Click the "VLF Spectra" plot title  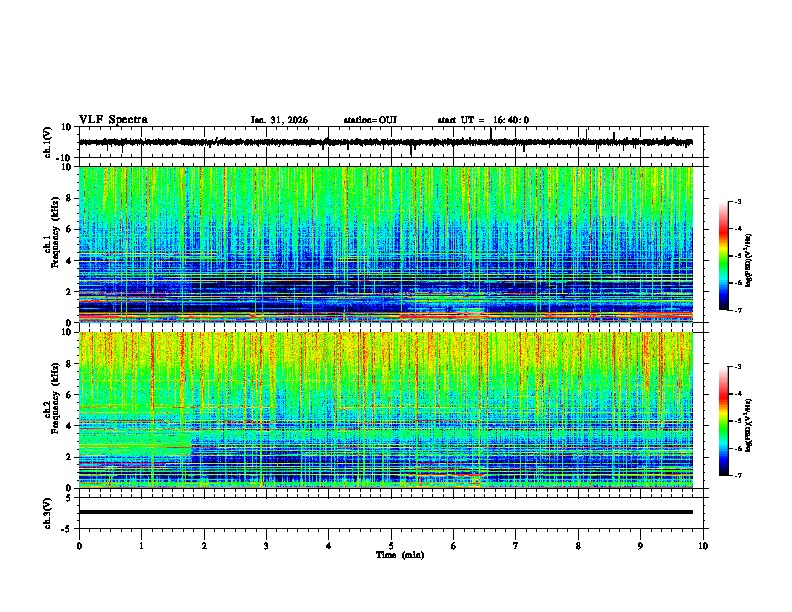(113, 120)
